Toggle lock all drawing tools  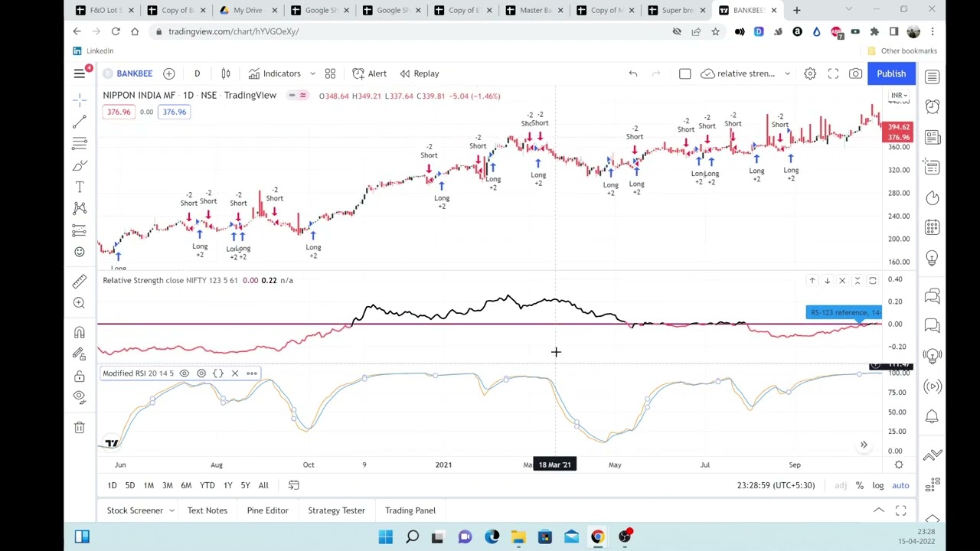pos(80,376)
